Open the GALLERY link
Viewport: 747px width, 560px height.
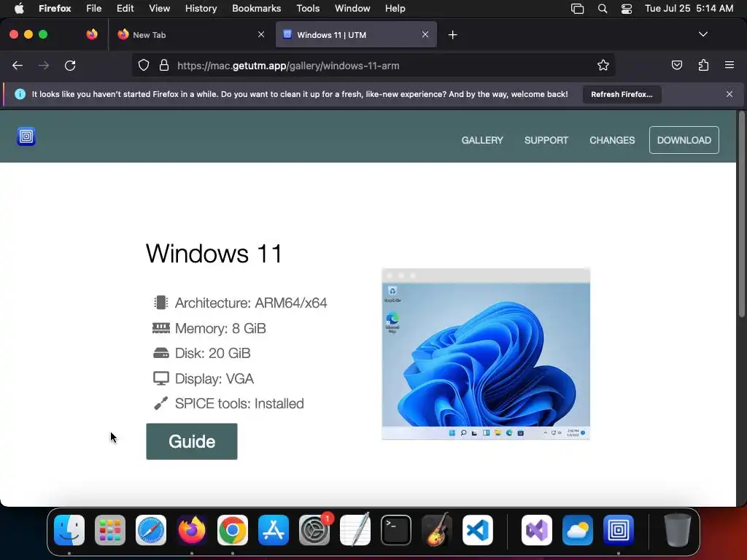point(482,140)
